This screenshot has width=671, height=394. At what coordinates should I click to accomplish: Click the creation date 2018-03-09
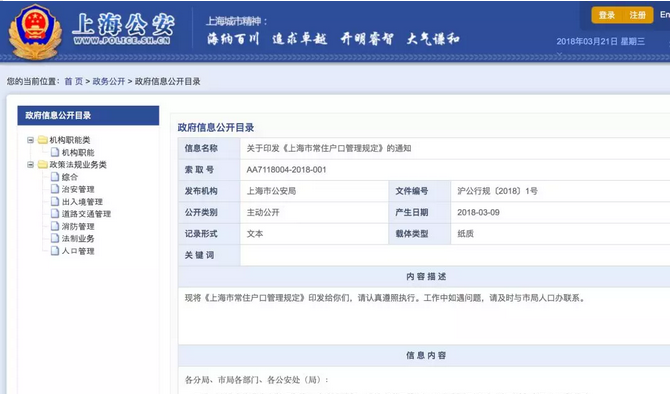point(478,213)
